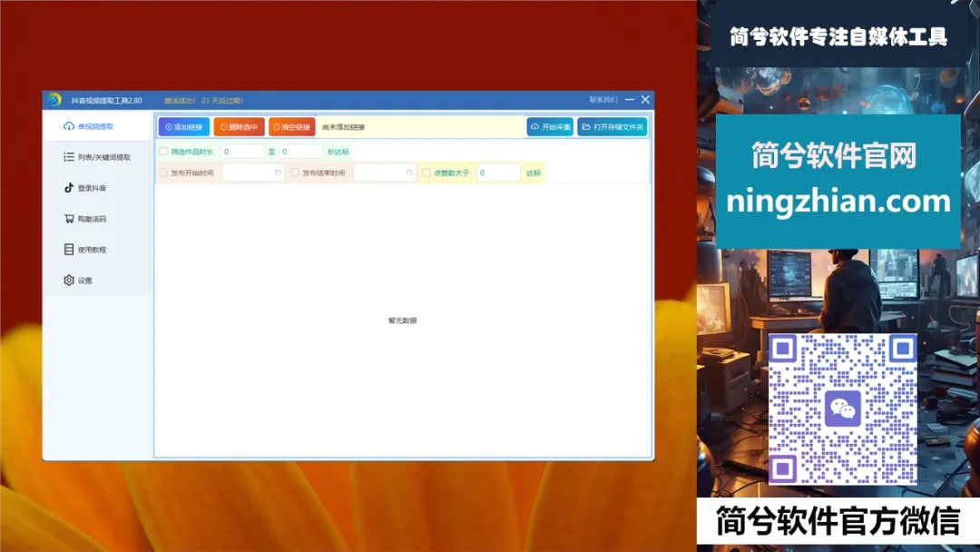This screenshot has width=980, height=552.
Task: Click the ningzhian.com website text
Action: pos(838,202)
